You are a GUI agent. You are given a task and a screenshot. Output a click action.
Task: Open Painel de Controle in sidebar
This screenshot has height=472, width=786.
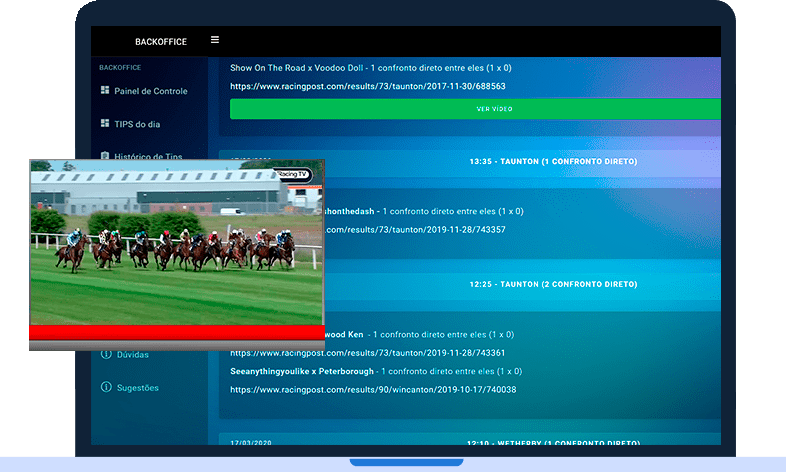point(150,91)
